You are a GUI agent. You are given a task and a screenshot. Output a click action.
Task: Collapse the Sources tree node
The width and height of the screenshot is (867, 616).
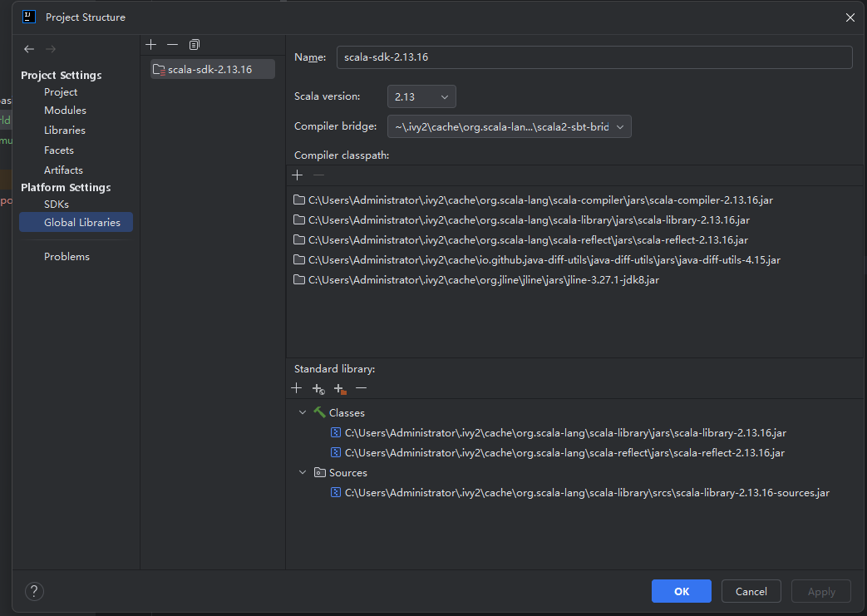pyautogui.click(x=303, y=472)
